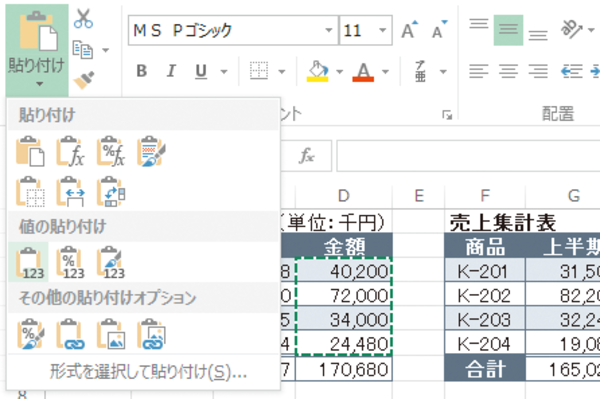
Task: Toggle center alignment
Action: [x=508, y=71]
